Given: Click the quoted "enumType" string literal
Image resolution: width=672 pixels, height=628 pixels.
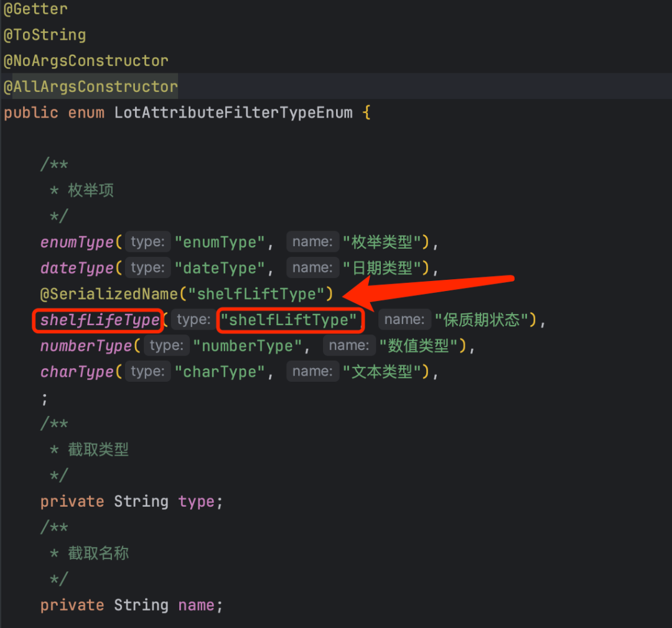Looking at the screenshot, I should click(x=220, y=242).
